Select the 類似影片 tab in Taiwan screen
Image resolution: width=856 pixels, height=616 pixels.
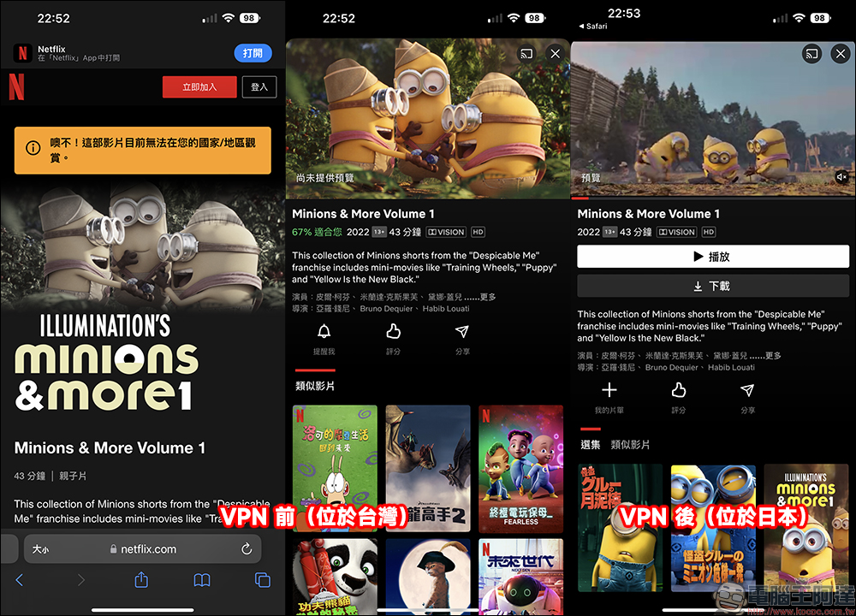(315, 386)
